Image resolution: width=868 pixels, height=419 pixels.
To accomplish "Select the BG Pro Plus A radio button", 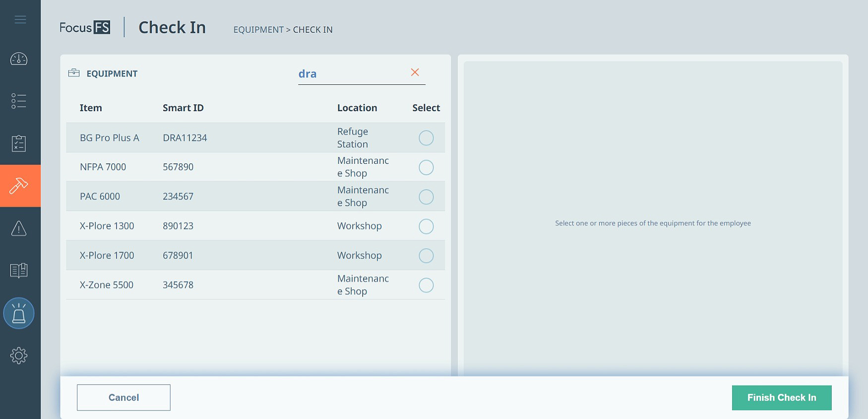I will 426,138.
